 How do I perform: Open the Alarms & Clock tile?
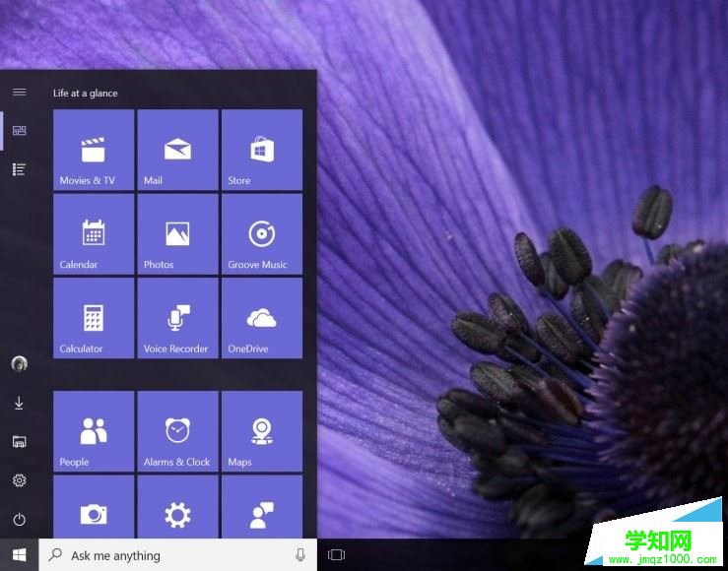tap(177, 431)
